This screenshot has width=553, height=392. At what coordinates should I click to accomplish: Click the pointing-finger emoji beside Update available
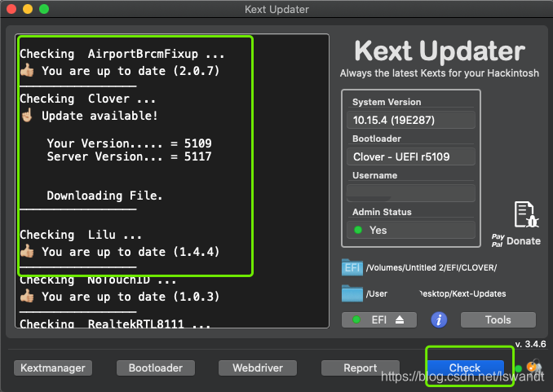coord(27,115)
